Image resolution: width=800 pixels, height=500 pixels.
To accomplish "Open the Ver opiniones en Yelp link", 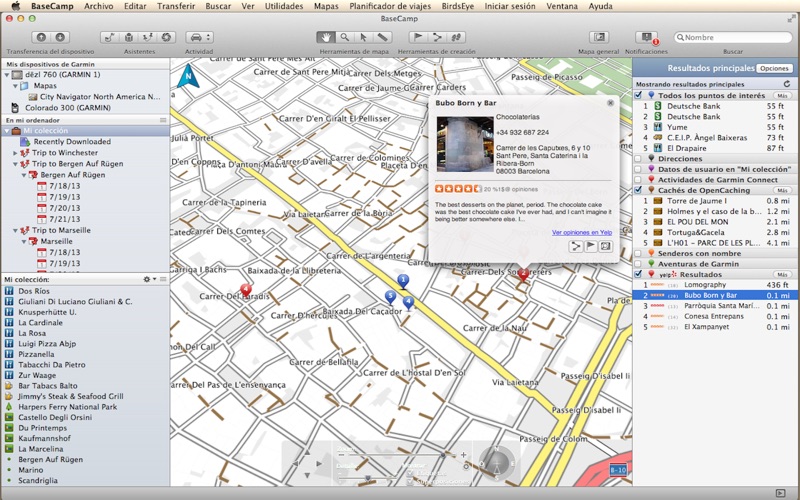I will coord(582,233).
